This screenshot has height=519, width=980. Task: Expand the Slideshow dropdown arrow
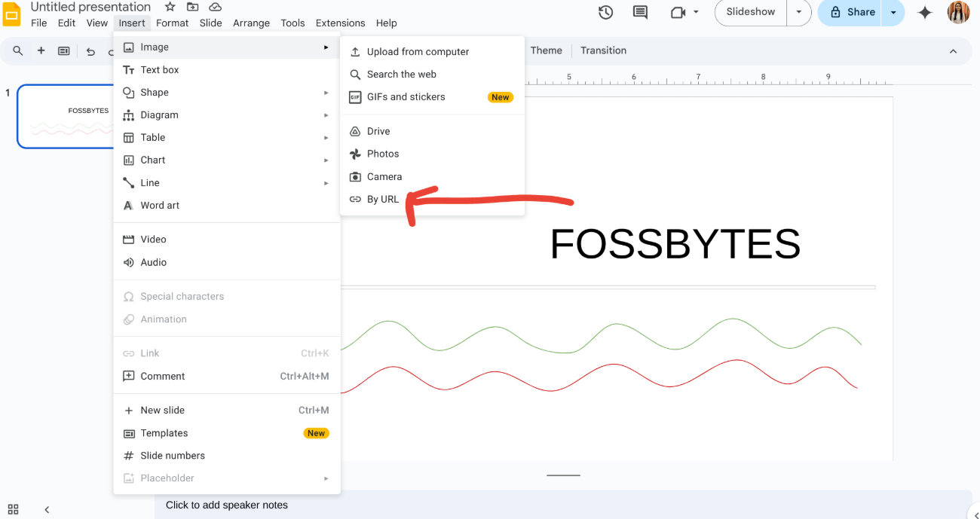[799, 12]
